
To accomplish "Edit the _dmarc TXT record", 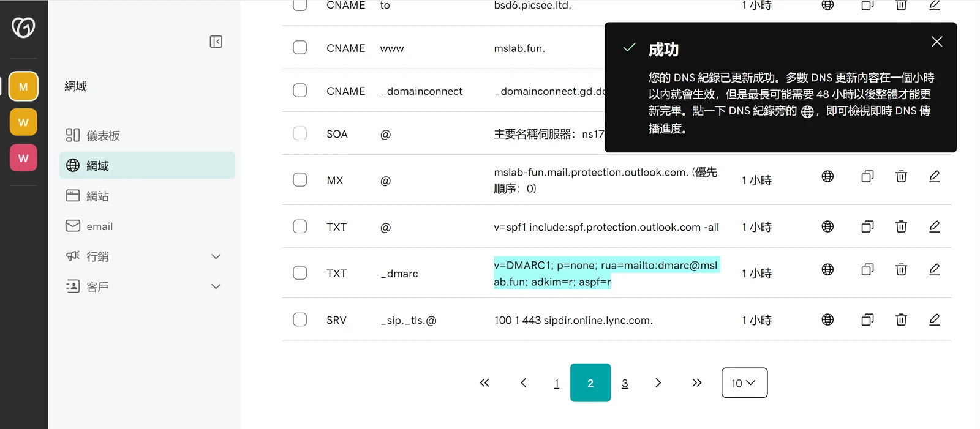I will pos(935,269).
